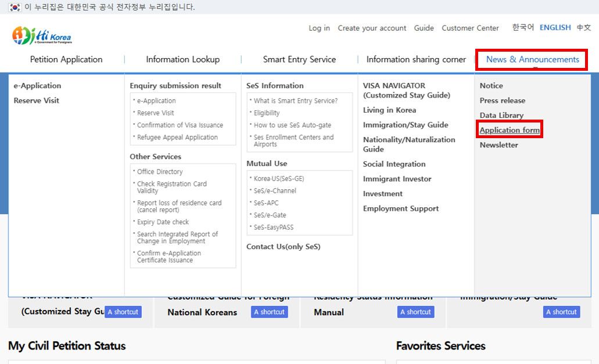Click Immigration/Stay Guide A shortcut button
599x364 pixels.
tap(561, 312)
